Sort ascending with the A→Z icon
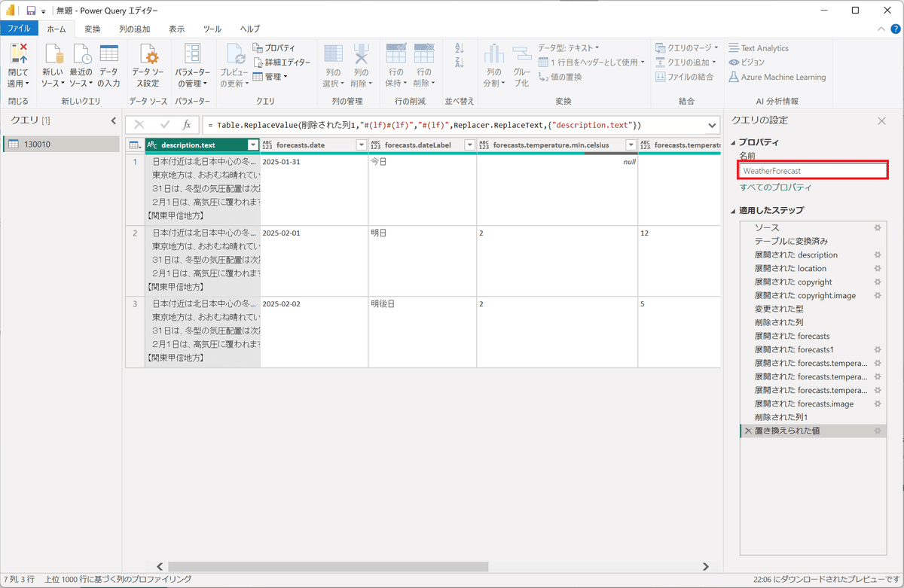This screenshot has width=904, height=588. (460, 49)
